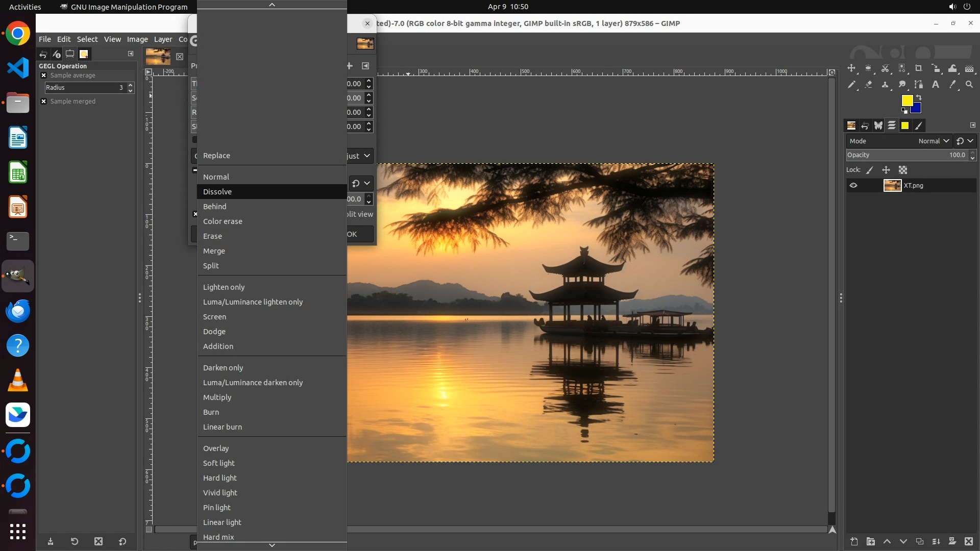Viewport: 980px width, 551px height.
Task: Duplicate the current layer
Action: tap(920, 541)
